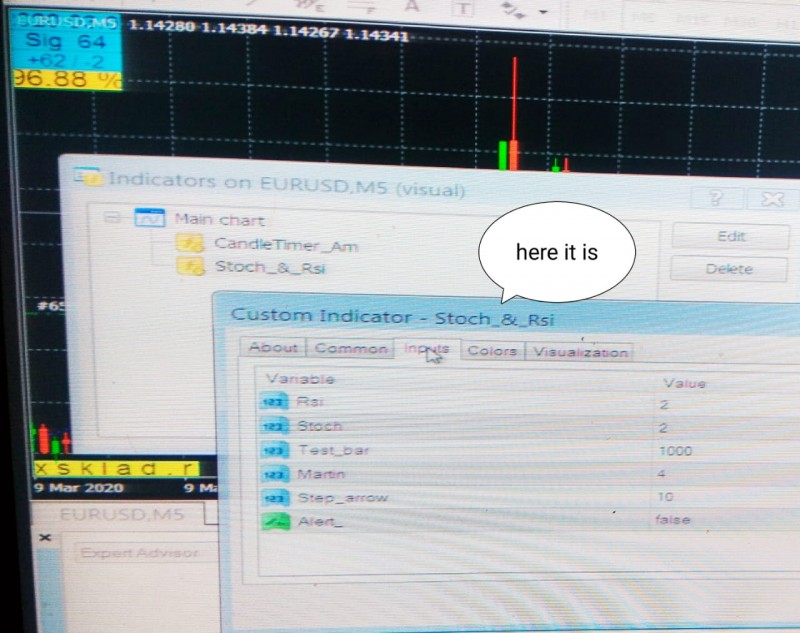Screen dimensions: 800x633
Task: Close the Indicators on EURUSD,M5 window
Action: [772, 199]
